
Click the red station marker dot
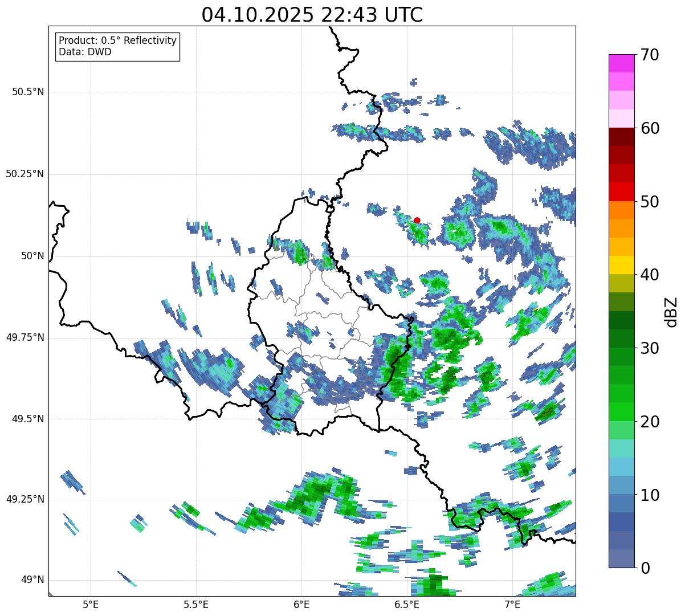tap(417, 220)
